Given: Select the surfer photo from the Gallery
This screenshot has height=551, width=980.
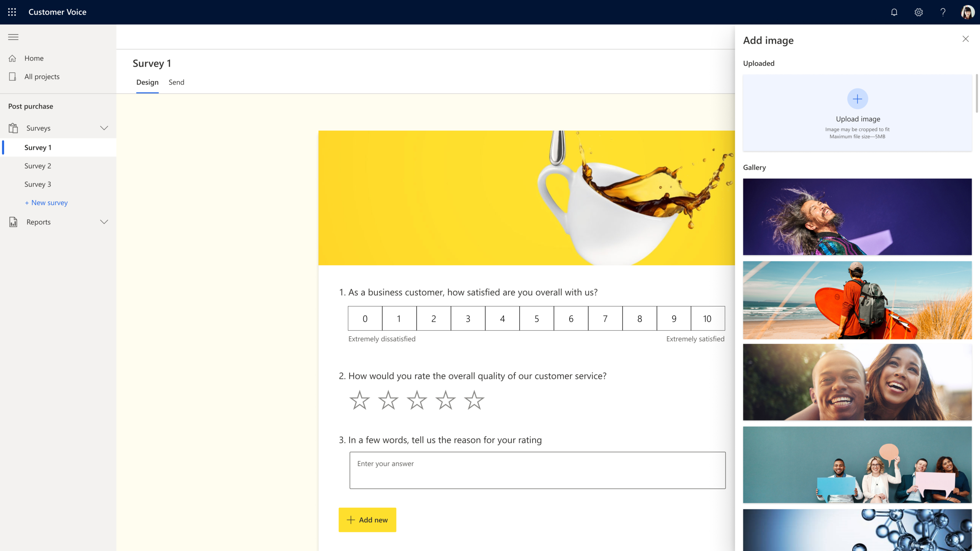Looking at the screenshot, I should (x=857, y=300).
